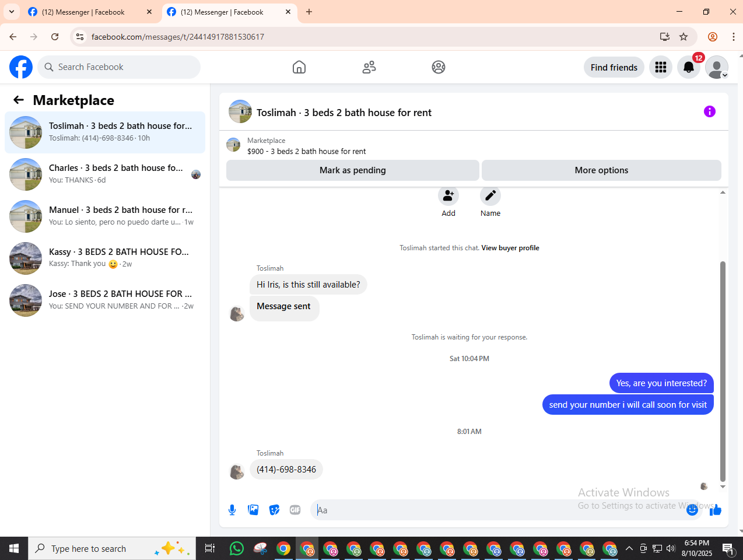Screen dimensions: 743x560
Task: Open Task View on taskbar
Action: pyautogui.click(x=210, y=548)
